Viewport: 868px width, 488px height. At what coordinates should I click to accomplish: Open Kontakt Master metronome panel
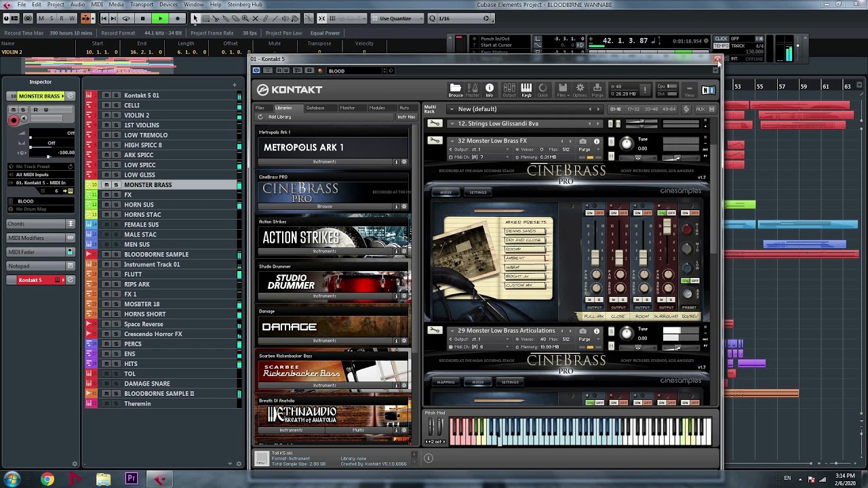point(473,89)
